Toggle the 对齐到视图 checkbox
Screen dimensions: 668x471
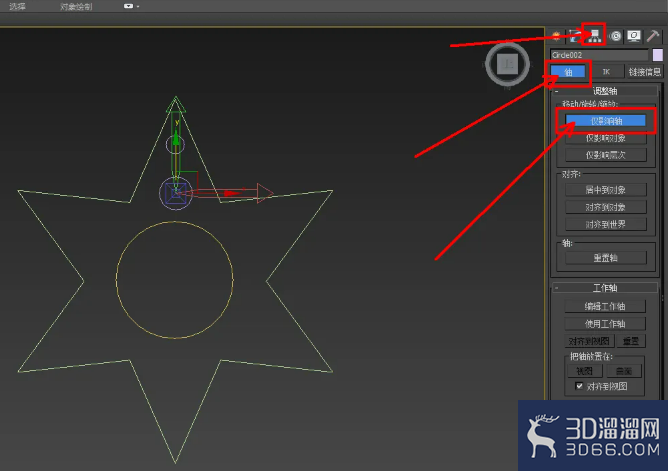click(579, 386)
